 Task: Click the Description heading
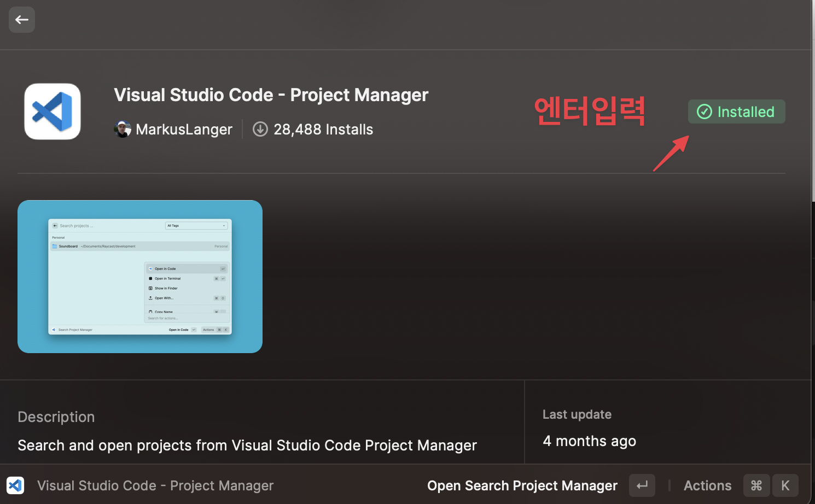click(x=56, y=417)
